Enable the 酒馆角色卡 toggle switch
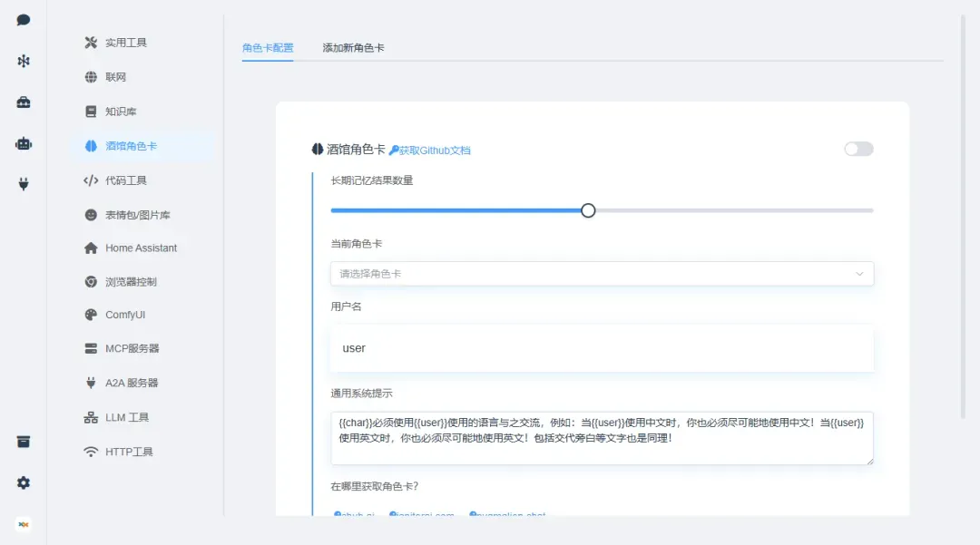 pyautogui.click(x=858, y=149)
